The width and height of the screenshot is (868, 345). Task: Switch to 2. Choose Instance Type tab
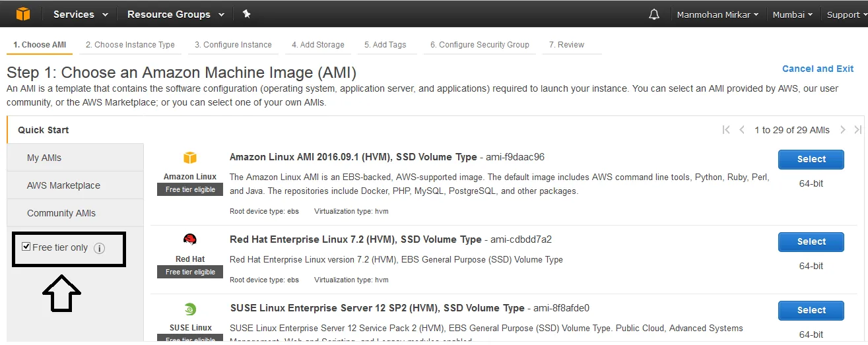tap(130, 45)
